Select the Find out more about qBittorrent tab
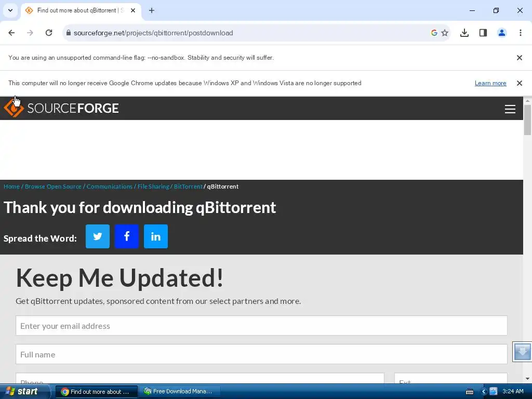532x399 pixels. tap(81, 10)
